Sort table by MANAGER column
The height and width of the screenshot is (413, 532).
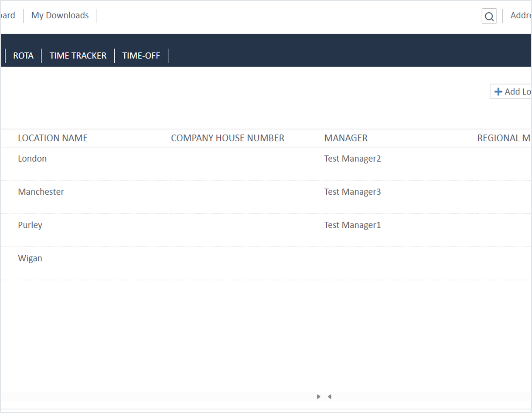click(345, 138)
